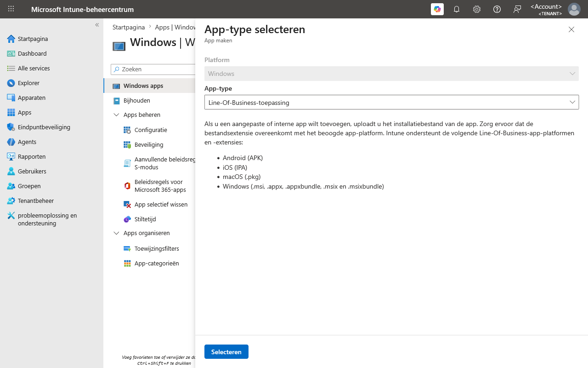
Task: Launch Copilot from the header bar
Action: tap(437, 9)
